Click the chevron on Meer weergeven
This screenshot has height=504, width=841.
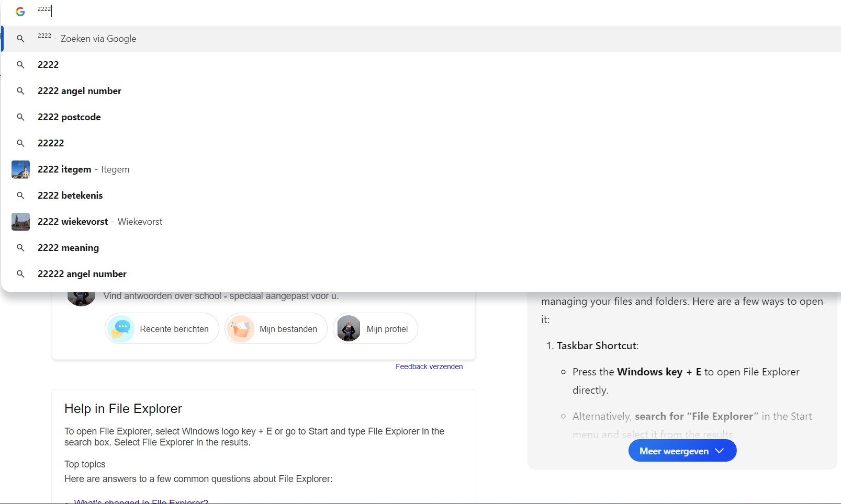click(x=720, y=451)
